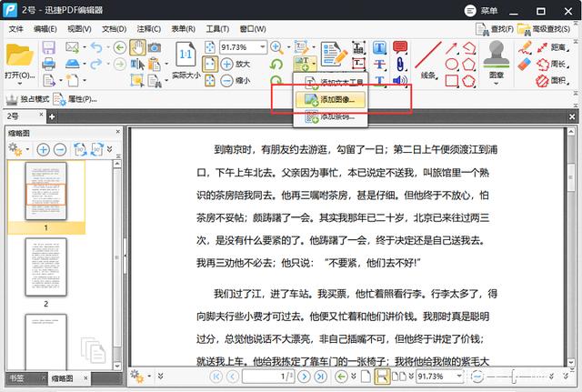The height and width of the screenshot is (392, 582).
Task: Choose Add Image (添加图像) from dropdown
Action: pyautogui.click(x=330, y=99)
